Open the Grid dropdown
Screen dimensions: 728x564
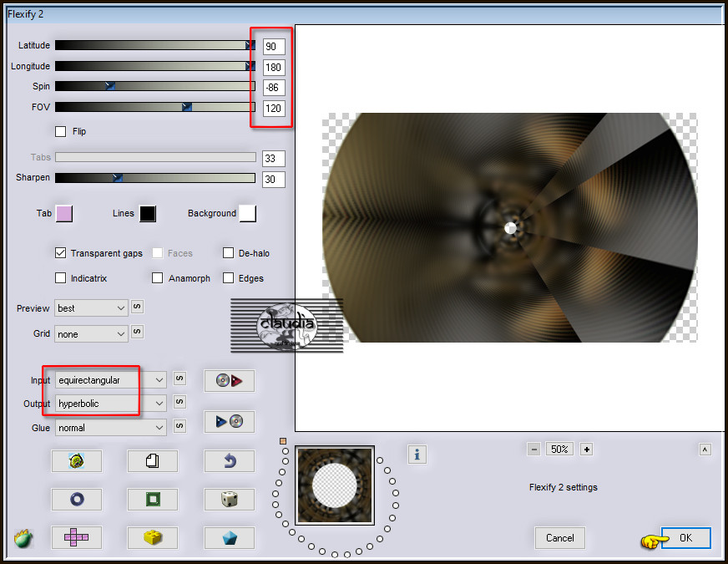point(91,334)
